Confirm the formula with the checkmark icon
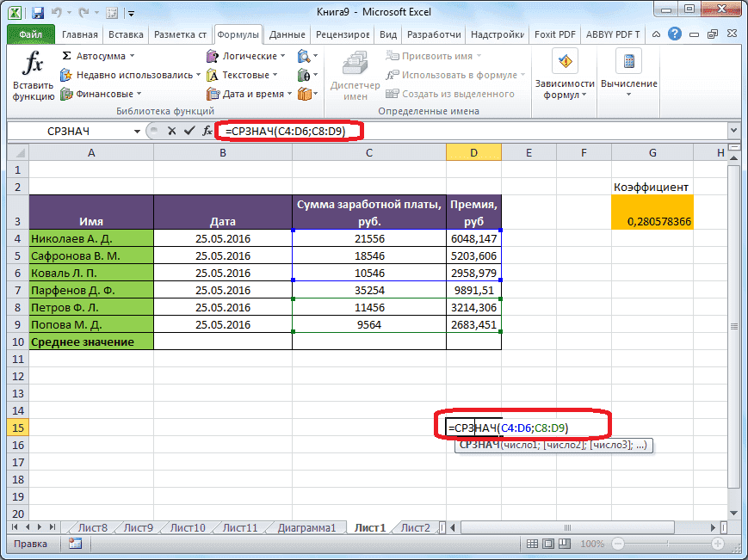This screenshot has width=748, height=560. (188, 132)
